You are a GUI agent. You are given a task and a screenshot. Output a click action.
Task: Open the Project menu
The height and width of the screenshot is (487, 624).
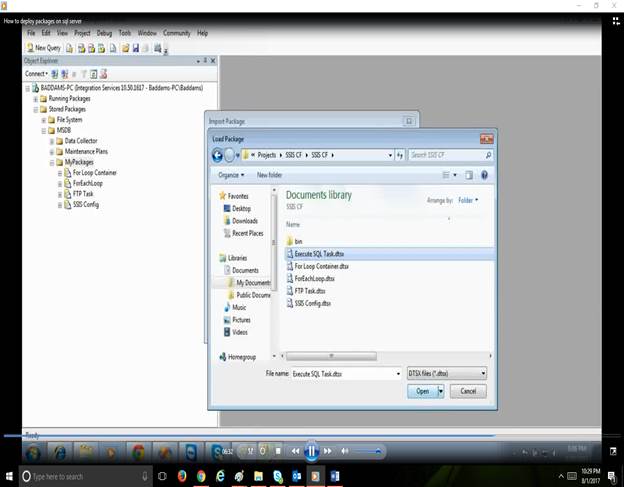(82, 33)
